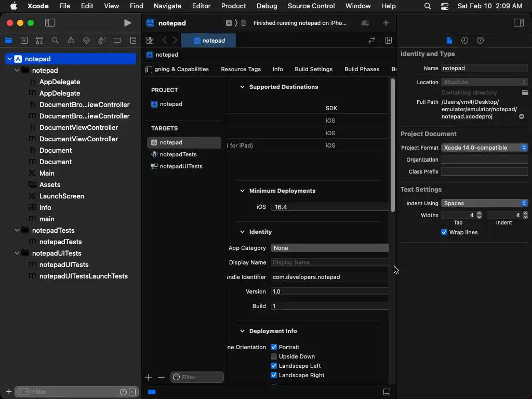Screen dimensions: 532x399
Task: Reveal the full path in Finder arrow
Action: click(x=522, y=116)
